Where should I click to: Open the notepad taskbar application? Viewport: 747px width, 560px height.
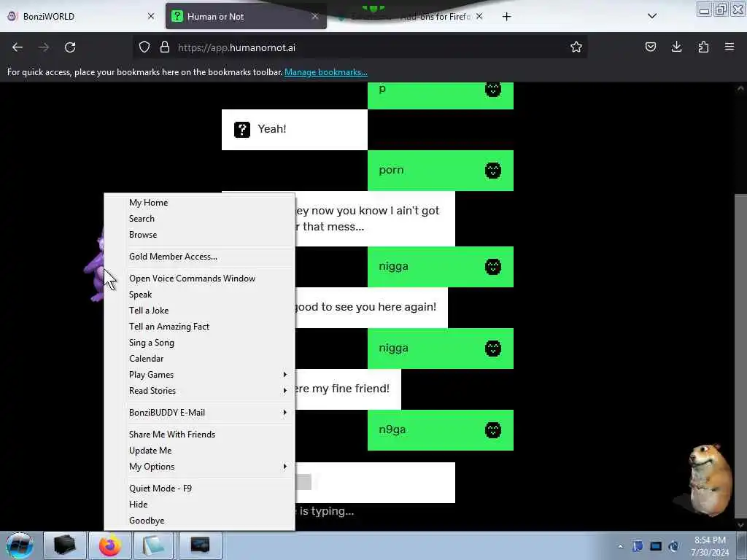tap(153, 545)
